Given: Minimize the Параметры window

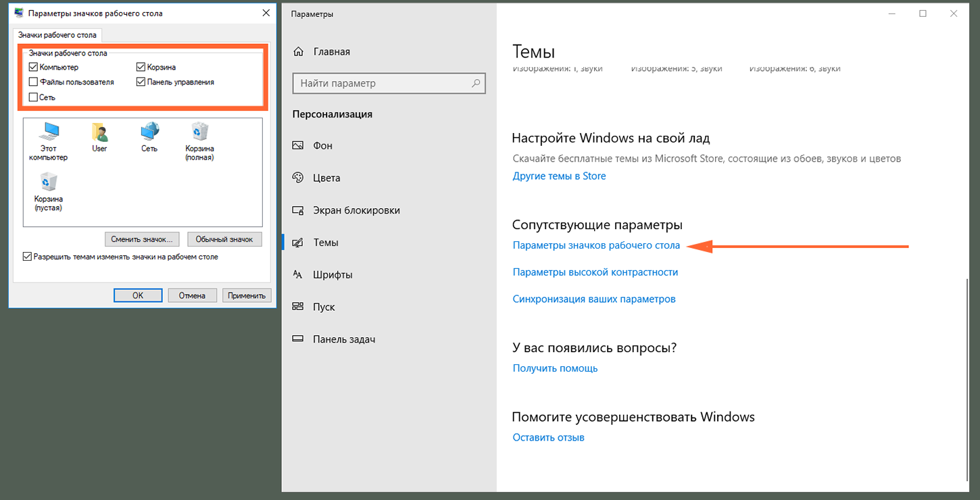Looking at the screenshot, I should pos(891,14).
